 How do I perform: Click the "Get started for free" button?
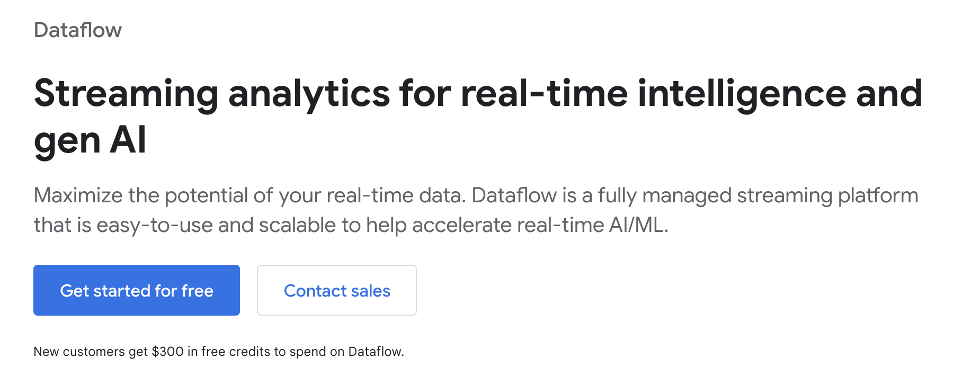(x=137, y=290)
